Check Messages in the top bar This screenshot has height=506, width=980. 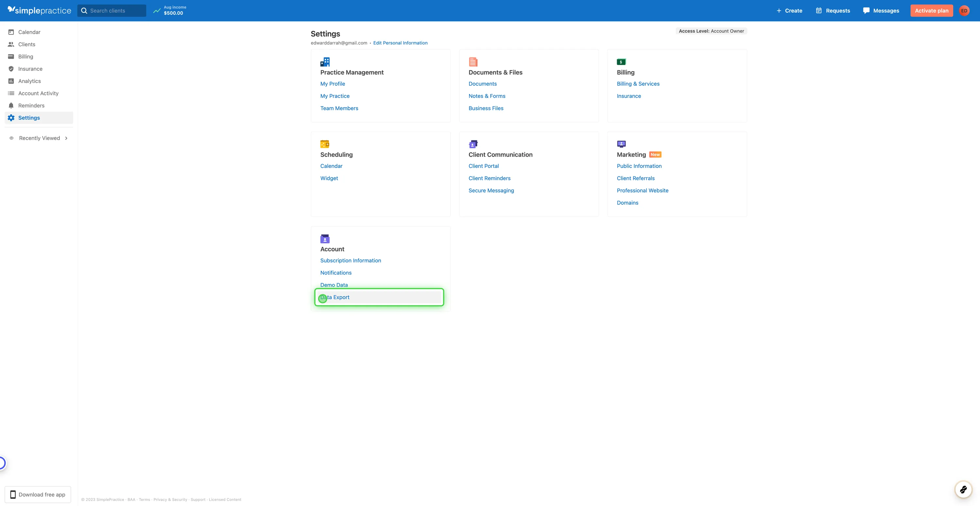(881, 10)
